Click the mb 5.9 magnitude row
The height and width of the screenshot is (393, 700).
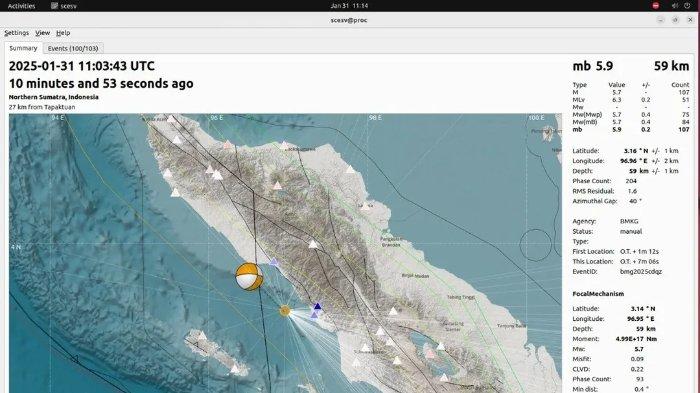631,130
